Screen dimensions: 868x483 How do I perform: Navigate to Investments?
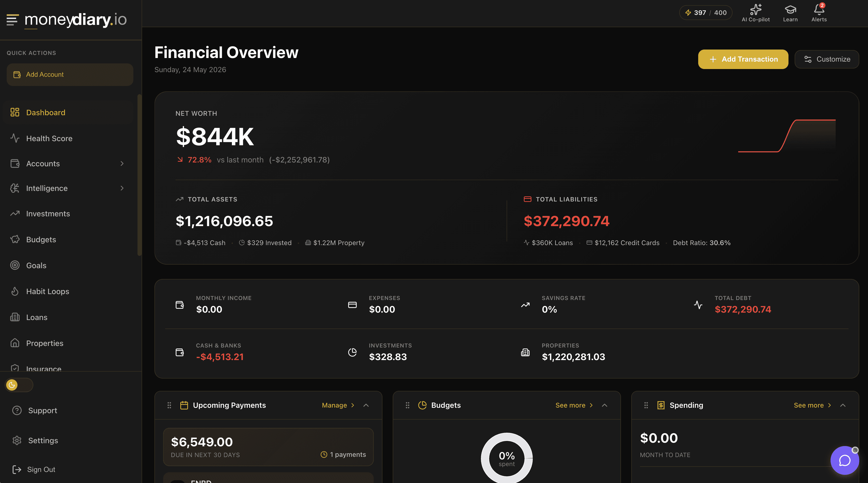pos(67,214)
